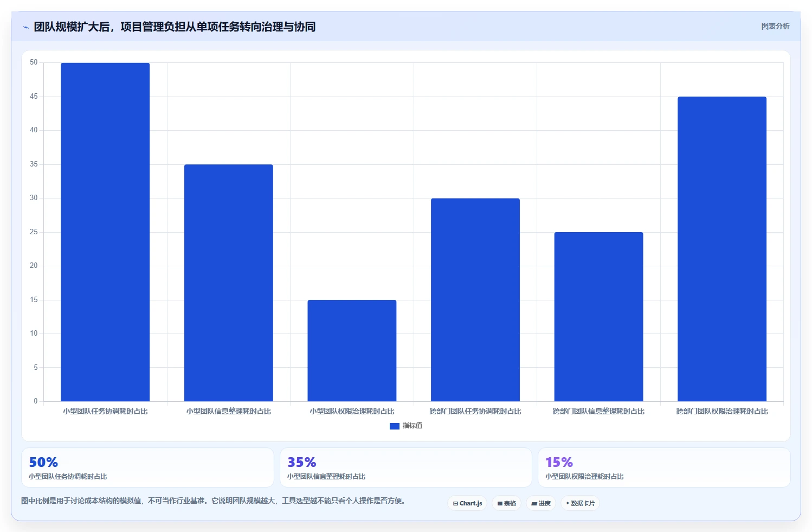Click axis label 小型团队任务协调耗时占比 under the chart
This screenshot has height=532, width=812.
[x=105, y=412]
